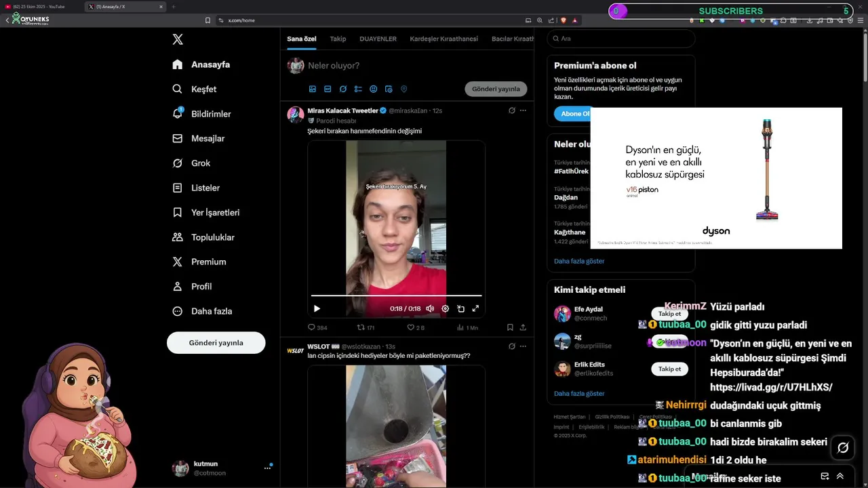Bookmark the Miras Kalacak post

pyautogui.click(x=510, y=327)
